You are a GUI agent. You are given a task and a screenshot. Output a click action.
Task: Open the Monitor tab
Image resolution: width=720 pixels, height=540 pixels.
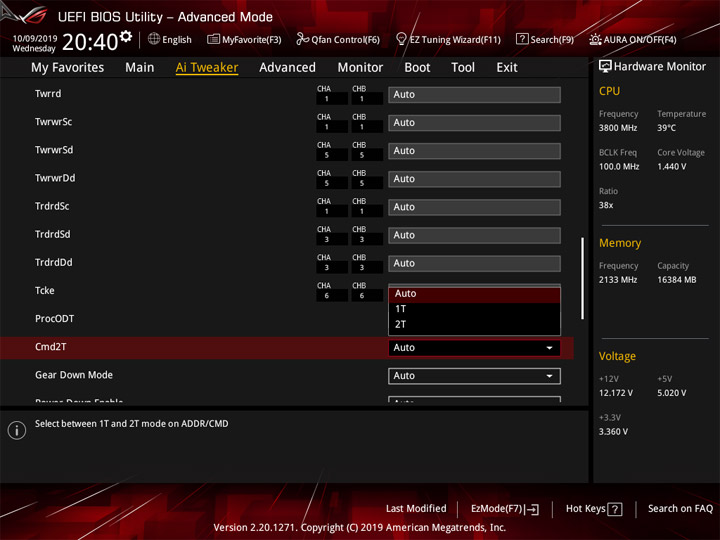360,68
